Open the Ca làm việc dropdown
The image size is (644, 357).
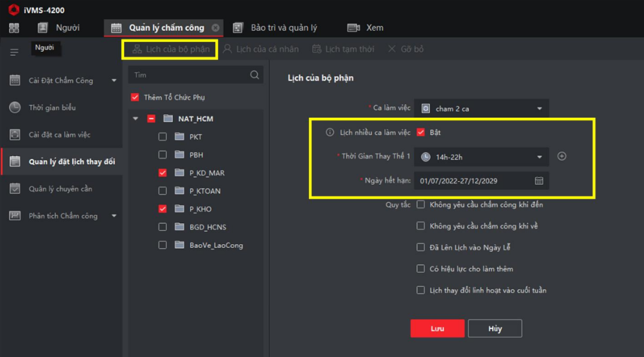point(481,109)
